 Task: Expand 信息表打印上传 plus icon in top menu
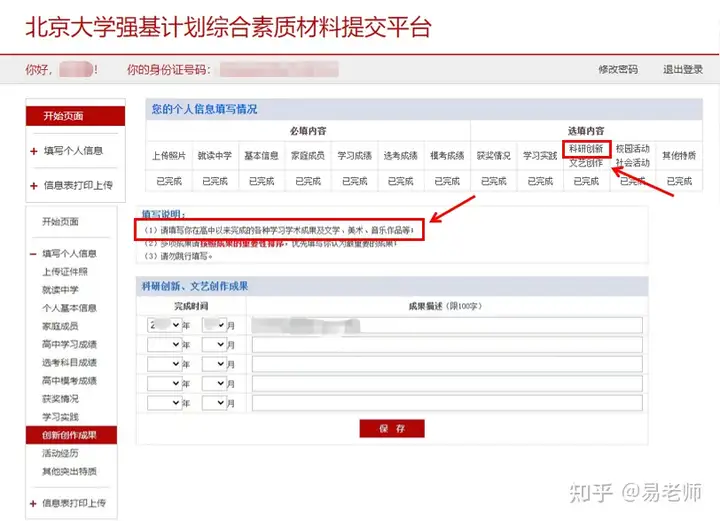click(x=34, y=185)
